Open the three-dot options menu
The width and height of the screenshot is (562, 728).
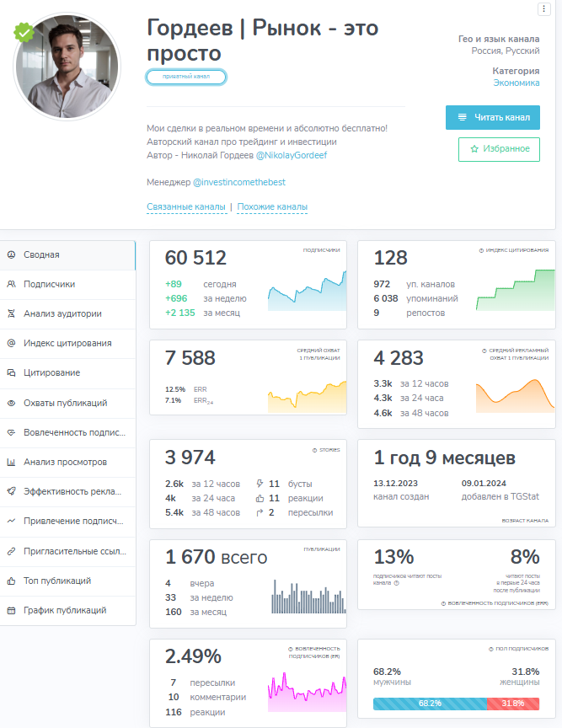coord(544,9)
